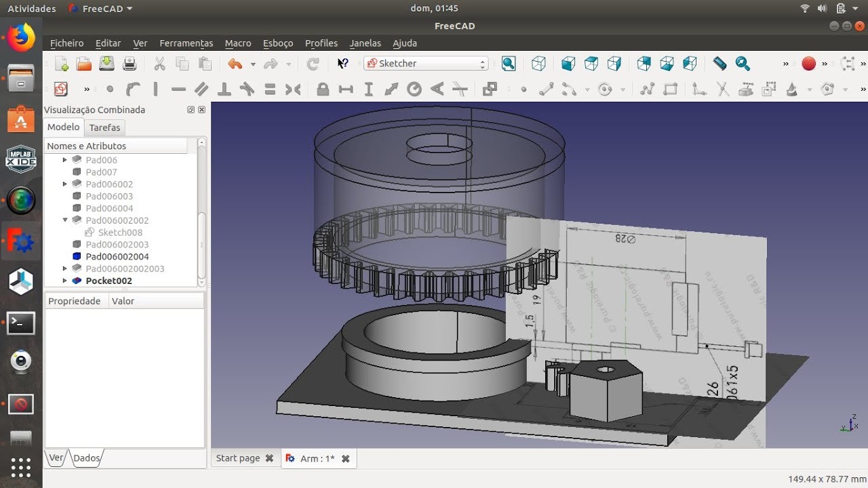Select Sketch008 in the tree
The height and width of the screenshot is (488, 868).
click(x=120, y=232)
